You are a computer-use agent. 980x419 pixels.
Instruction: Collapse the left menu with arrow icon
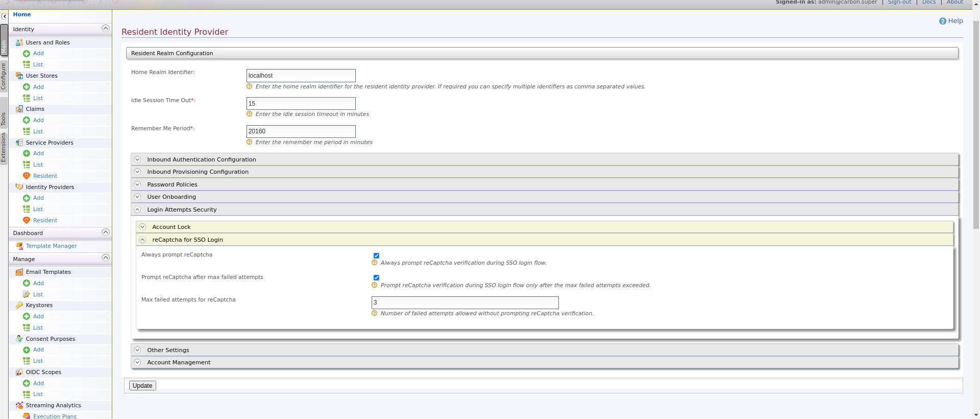pyautogui.click(x=4, y=16)
